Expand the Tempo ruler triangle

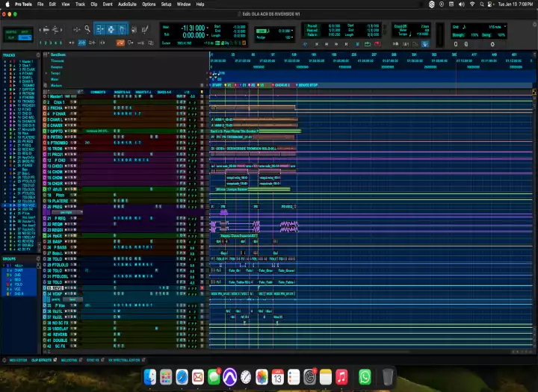click(46, 73)
